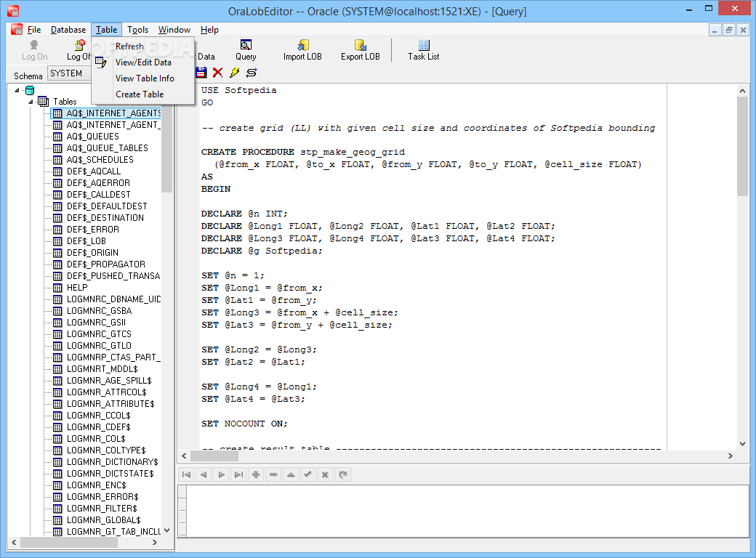Click the database cylinder icon in tree
The image size is (756, 558).
(x=30, y=90)
